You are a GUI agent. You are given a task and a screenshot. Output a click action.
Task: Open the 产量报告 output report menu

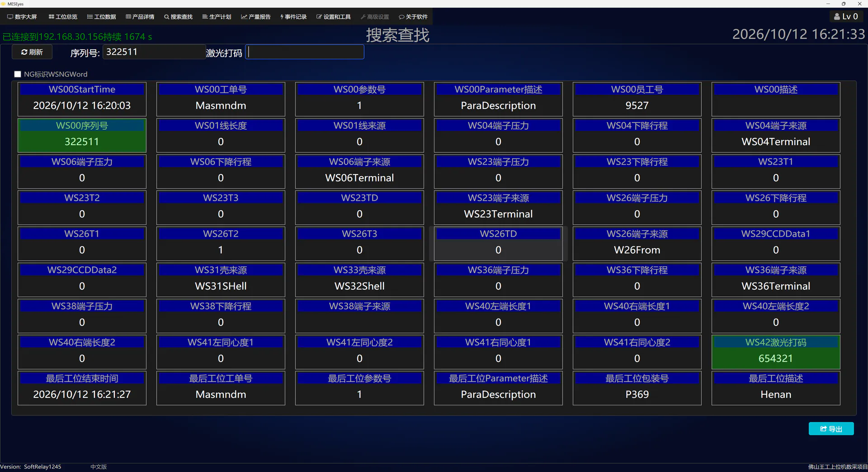coord(255,17)
